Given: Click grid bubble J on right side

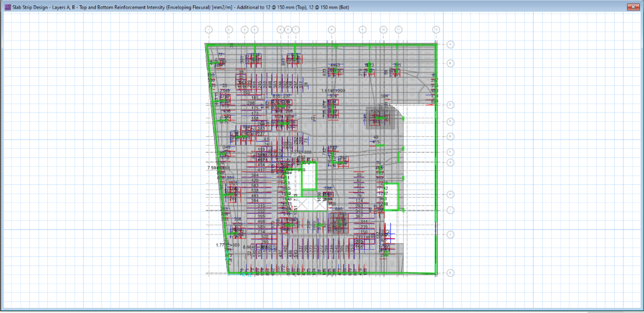Looking at the screenshot, I should coord(451,235).
